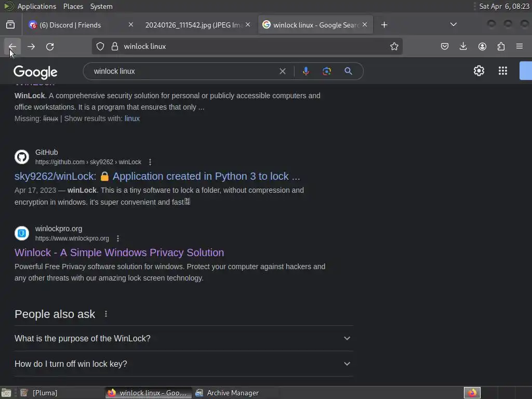Search by image with Google Lens
The width and height of the screenshot is (532, 399).
coord(327,71)
